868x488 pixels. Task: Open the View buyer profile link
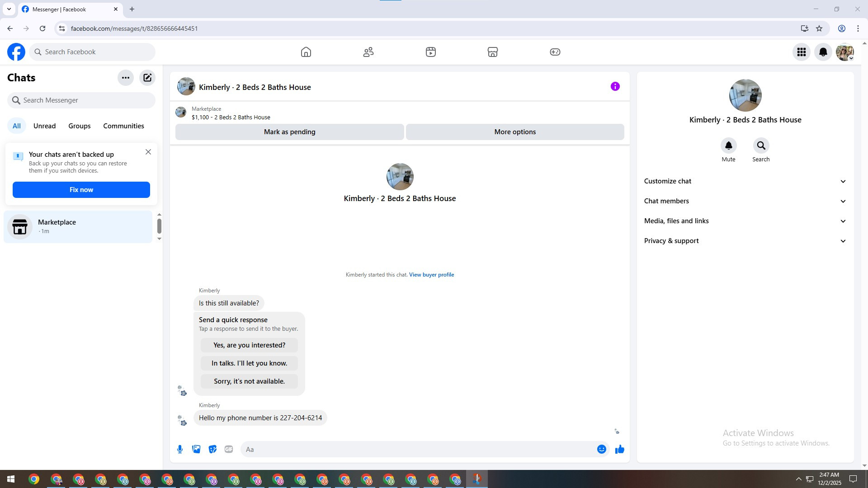pyautogui.click(x=431, y=275)
